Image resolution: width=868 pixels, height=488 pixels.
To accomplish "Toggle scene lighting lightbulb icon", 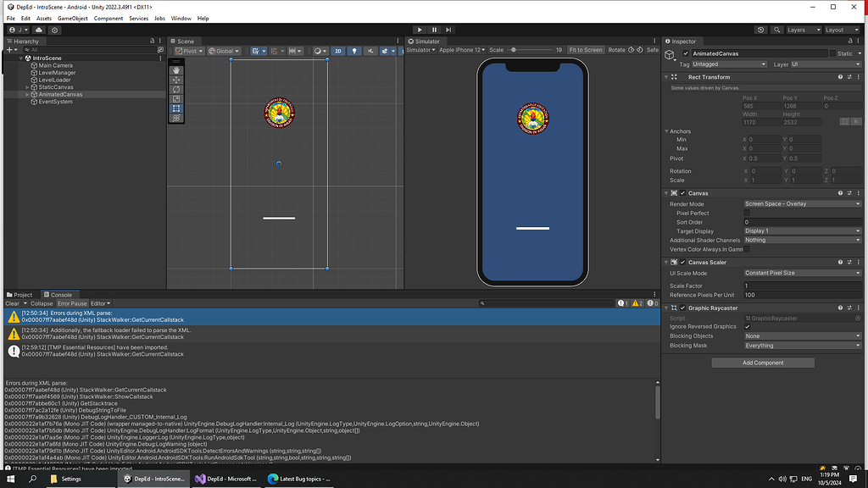I will coord(353,51).
